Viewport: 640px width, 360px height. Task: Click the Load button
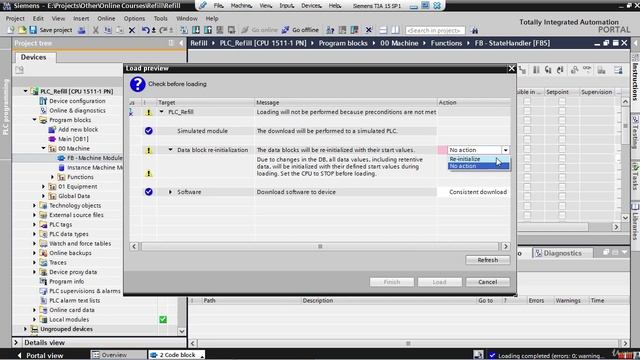(440, 282)
